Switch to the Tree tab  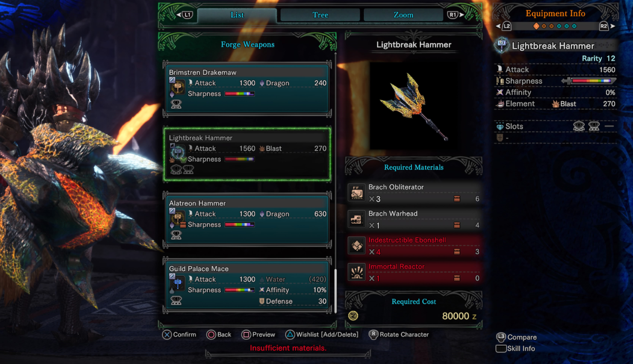click(320, 15)
